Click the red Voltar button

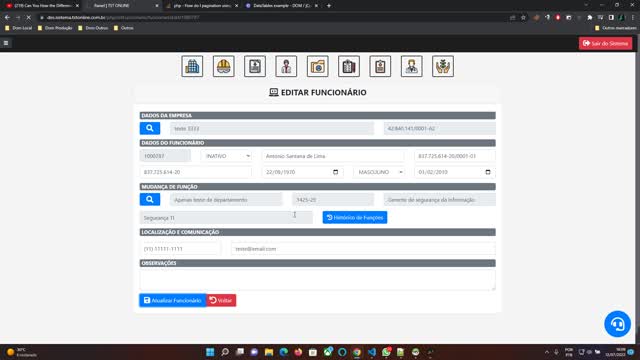point(221,300)
